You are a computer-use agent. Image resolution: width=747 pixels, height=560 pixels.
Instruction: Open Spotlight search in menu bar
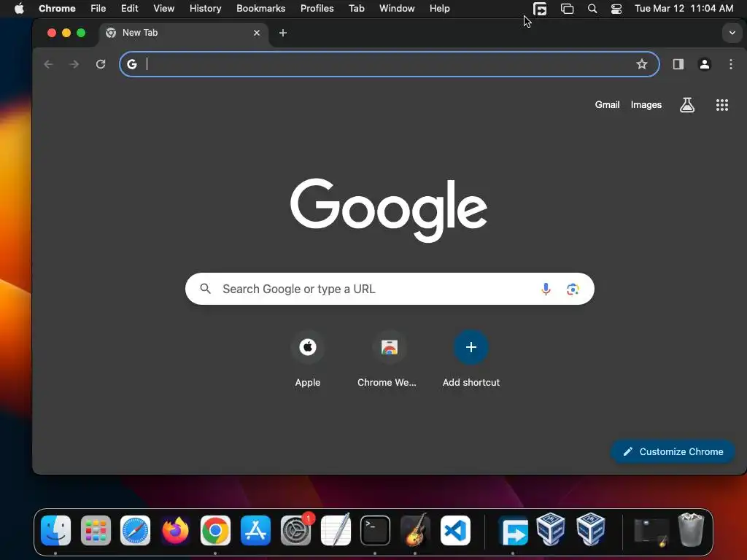click(x=592, y=9)
